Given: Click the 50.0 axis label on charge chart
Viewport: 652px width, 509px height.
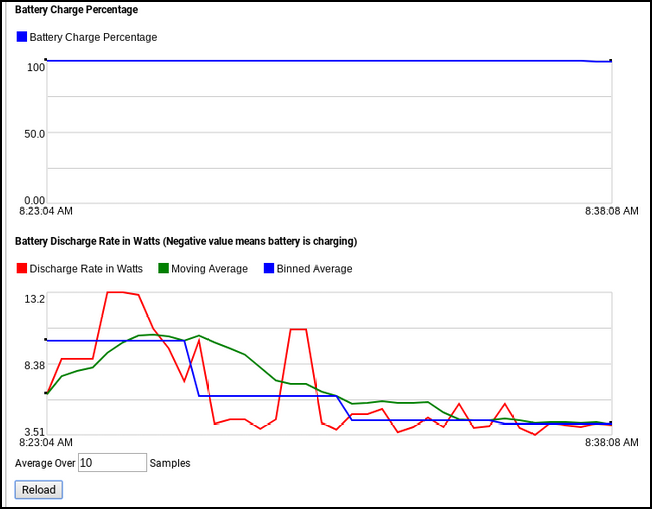Looking at the screenshot, I should point(35,134).
